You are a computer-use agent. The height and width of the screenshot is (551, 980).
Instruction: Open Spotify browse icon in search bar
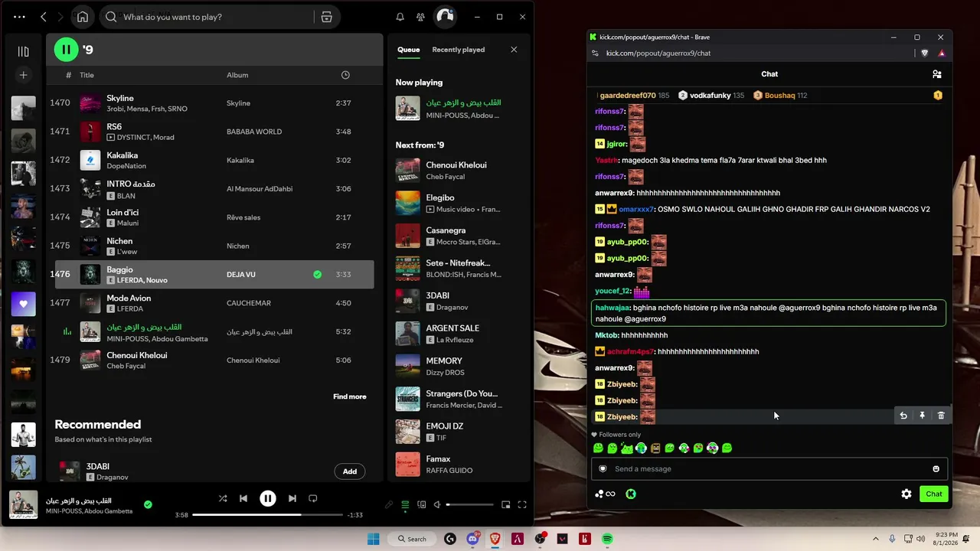(x=326, y=17)
